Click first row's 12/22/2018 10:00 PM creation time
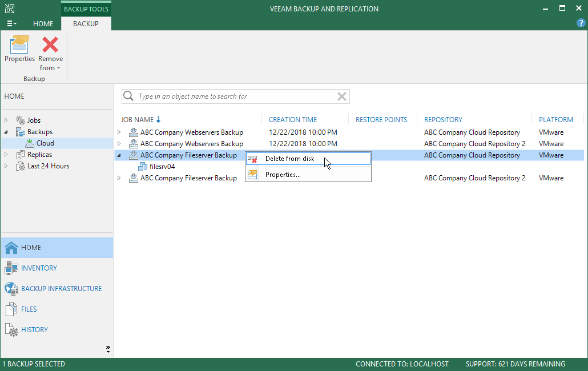This screenshot has width=588, height=371. pyautogui.click(x=303, y=132)
